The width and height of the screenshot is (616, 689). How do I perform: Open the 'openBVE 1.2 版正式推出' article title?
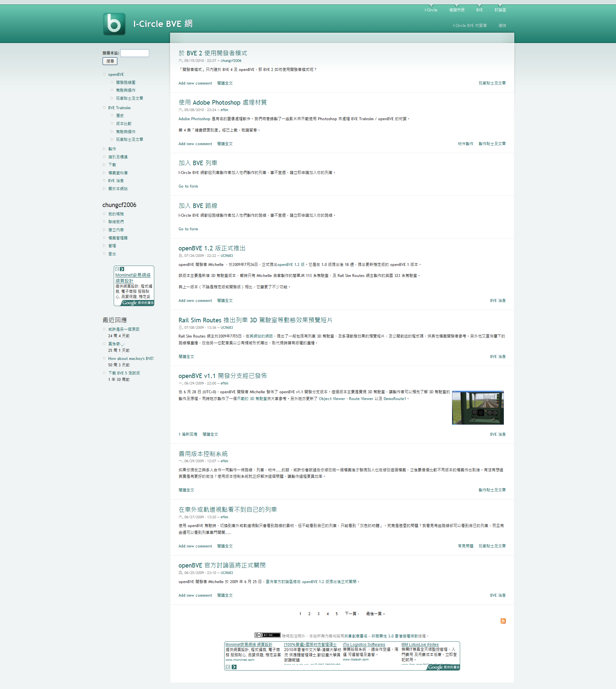(212, 248)
